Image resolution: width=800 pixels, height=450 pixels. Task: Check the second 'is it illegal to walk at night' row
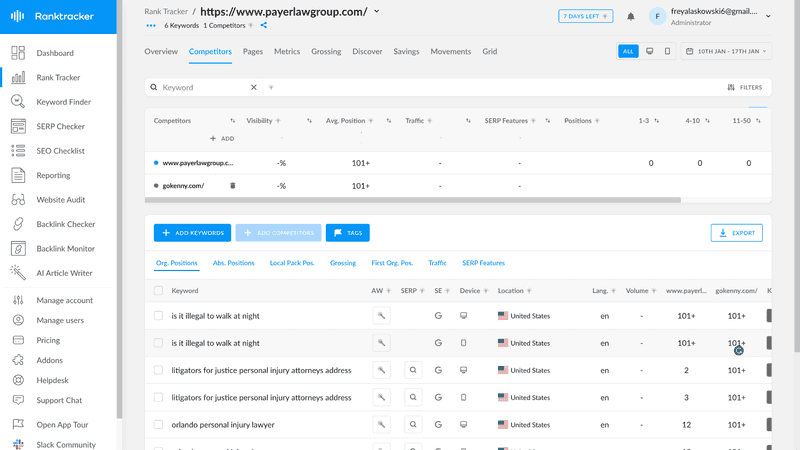point(158,343)
